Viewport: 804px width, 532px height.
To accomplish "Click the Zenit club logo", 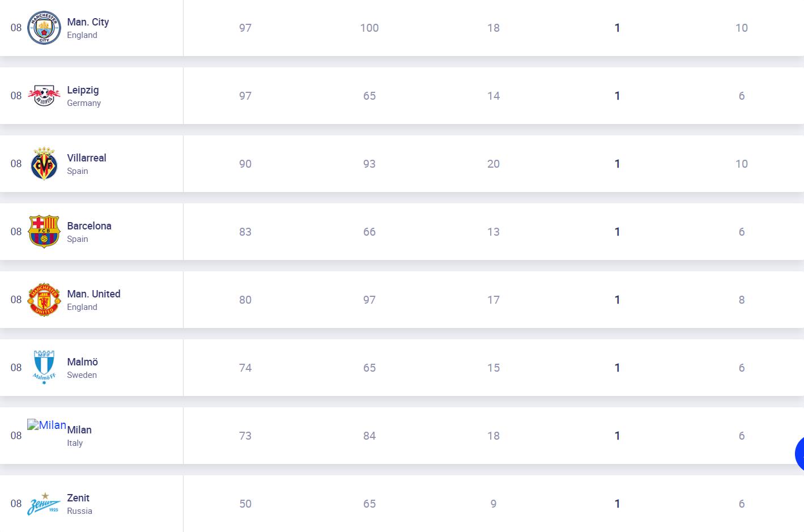I will (44, 504).
